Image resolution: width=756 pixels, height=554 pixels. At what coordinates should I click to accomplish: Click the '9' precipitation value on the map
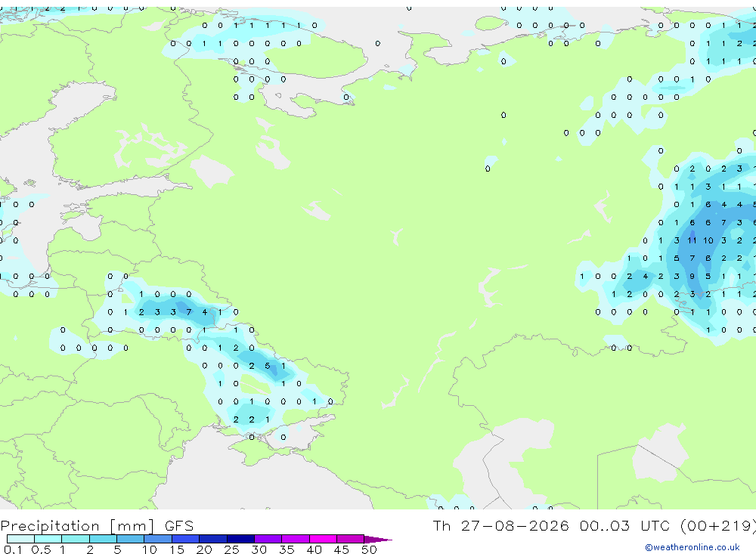(692, 277)
